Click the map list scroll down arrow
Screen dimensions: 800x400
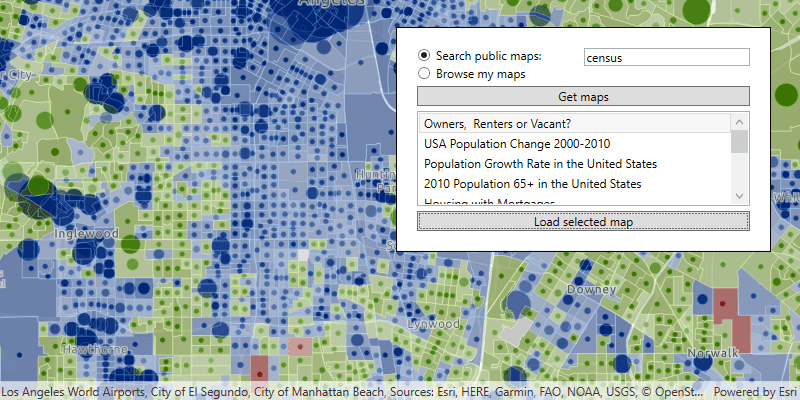[740, 197]
